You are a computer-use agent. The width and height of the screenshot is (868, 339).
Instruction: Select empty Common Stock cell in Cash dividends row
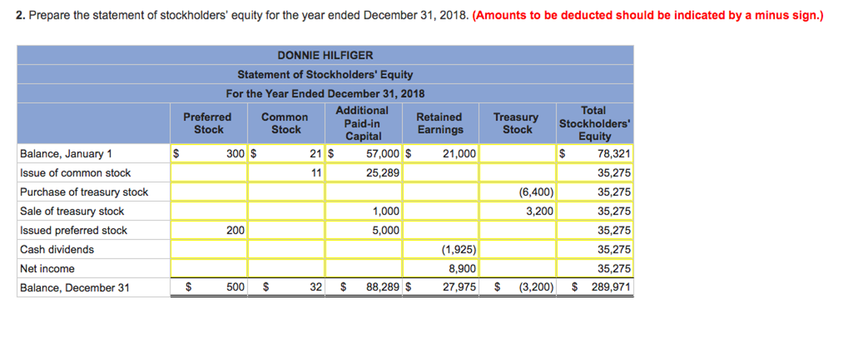286,249
